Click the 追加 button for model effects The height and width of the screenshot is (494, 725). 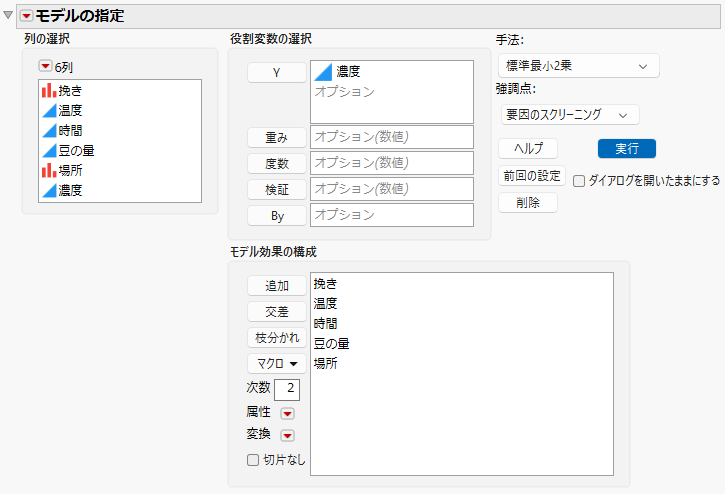(x=276, y=285)
